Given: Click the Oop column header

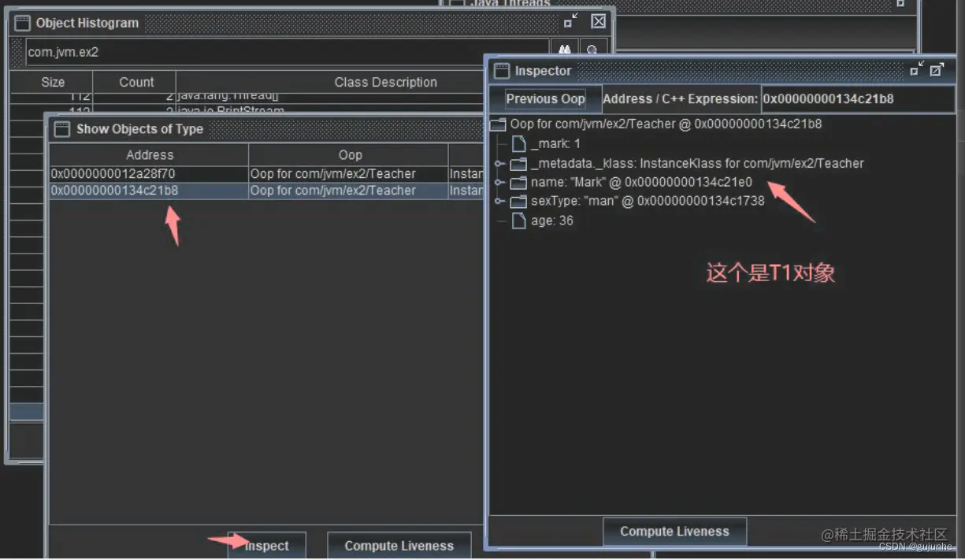Looking at the screenshot, I should pos(350,155).
